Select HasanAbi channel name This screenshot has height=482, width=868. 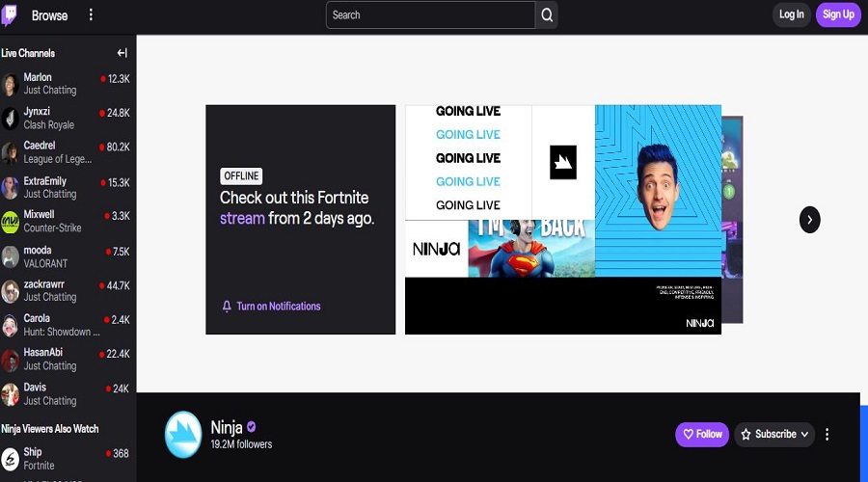coord(42,353)
